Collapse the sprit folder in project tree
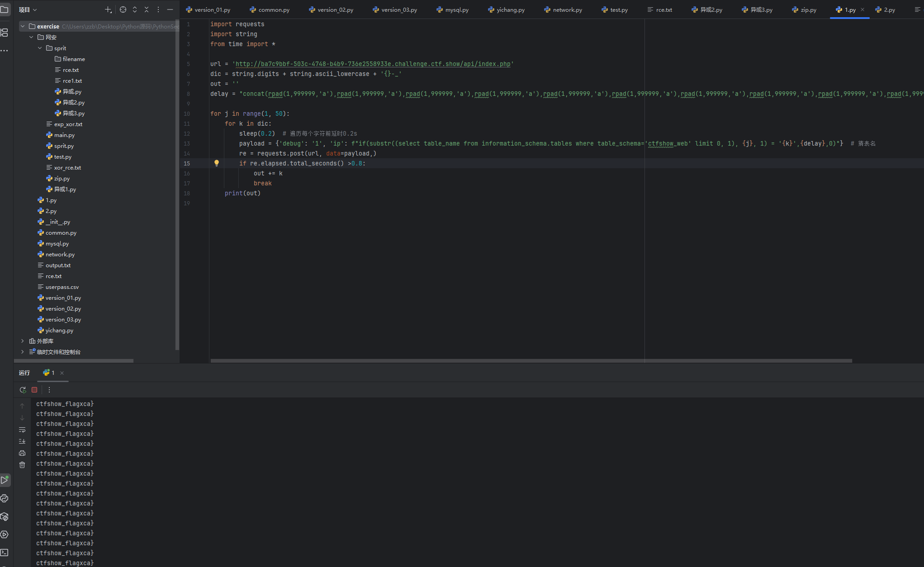 (x=40, y=48)
